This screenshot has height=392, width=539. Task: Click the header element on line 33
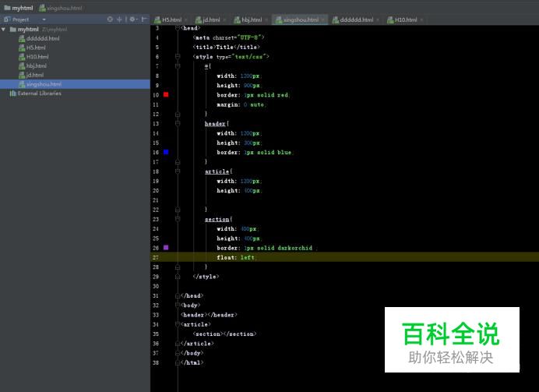209,315
